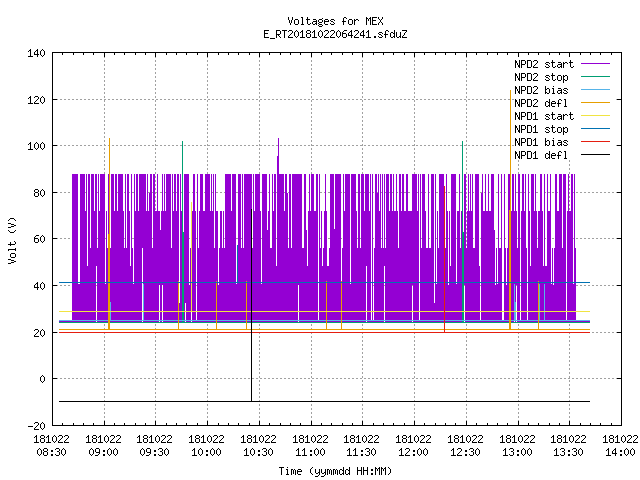640x480 pixels.
Task: Click the purple NPD2 start legend line
Action: 595,64
